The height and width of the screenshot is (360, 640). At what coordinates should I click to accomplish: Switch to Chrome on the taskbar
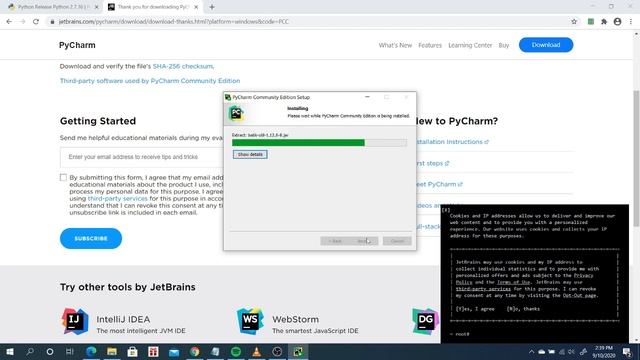pos(195,351)
